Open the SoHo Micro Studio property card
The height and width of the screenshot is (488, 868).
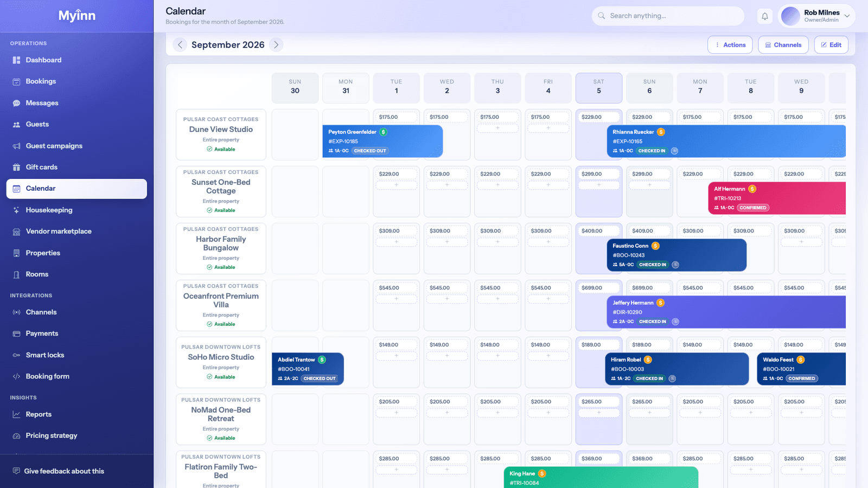click(221, 362)
